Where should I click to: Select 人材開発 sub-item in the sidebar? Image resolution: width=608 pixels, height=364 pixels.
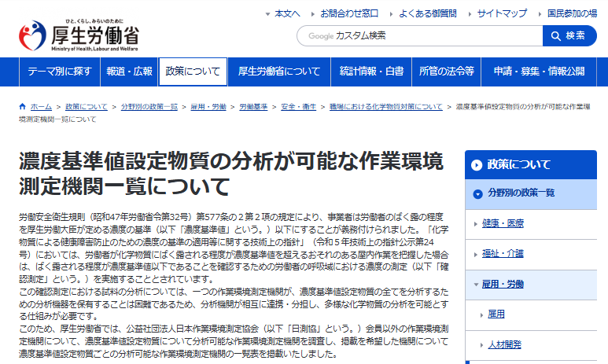pyautogui.click(x=503, y=344)
